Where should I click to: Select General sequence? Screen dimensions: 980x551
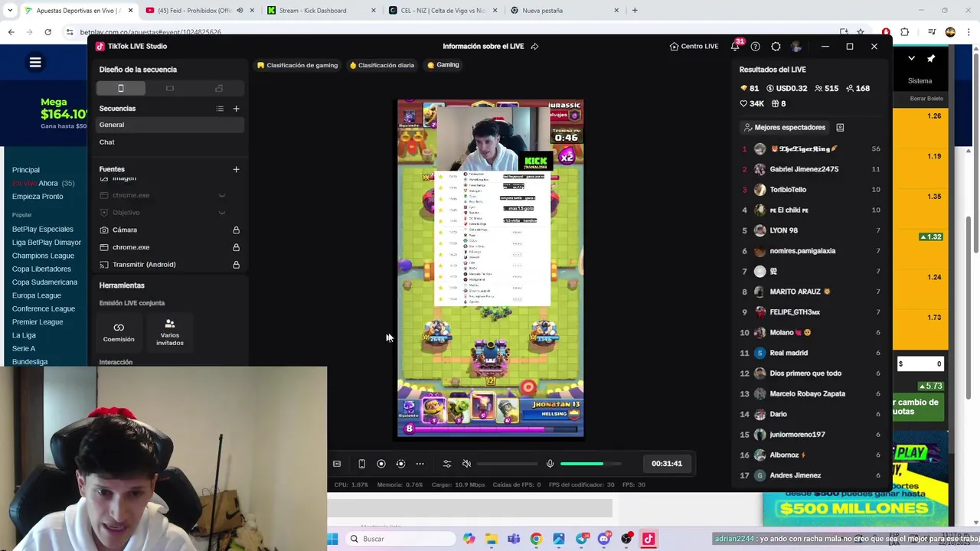pyautogui.click(x=170, y=125)
